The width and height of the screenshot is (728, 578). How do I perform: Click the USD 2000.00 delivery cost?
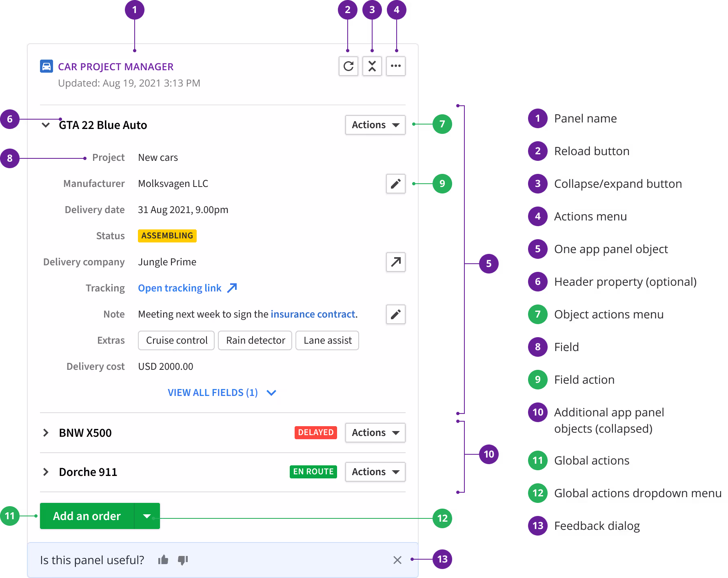pyautogui.click(x=165, y=367)
